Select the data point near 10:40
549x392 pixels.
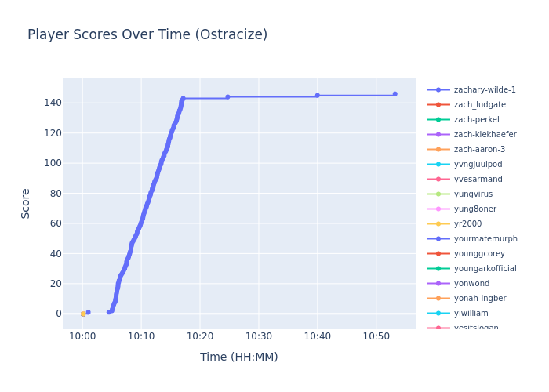318,96
